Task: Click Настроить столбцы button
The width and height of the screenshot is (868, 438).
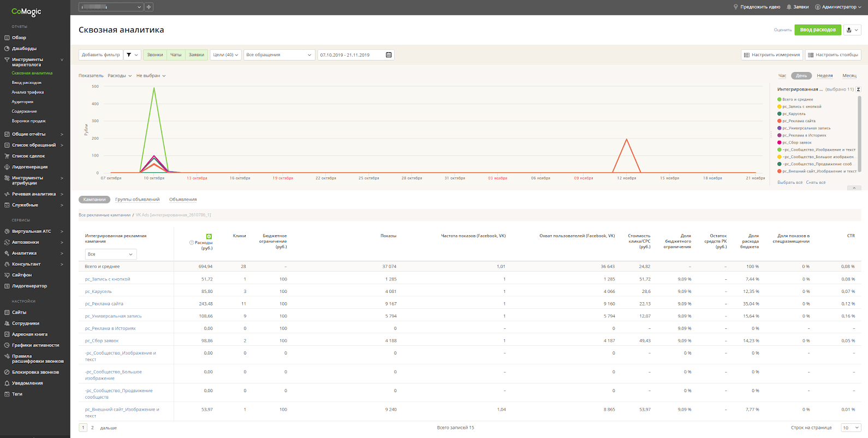Action: [x=833, y=55]
